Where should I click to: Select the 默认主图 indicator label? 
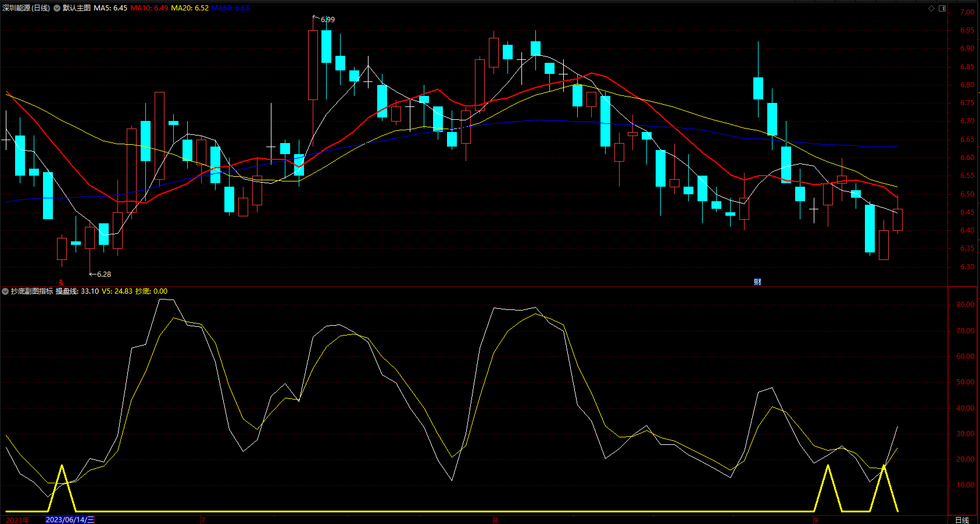[x=77, y=8]
